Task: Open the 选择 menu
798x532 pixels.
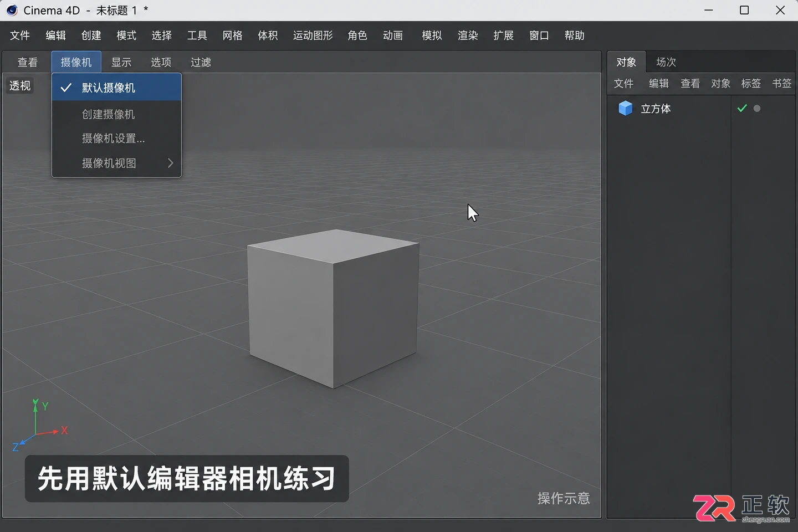Action: [162, 35]
